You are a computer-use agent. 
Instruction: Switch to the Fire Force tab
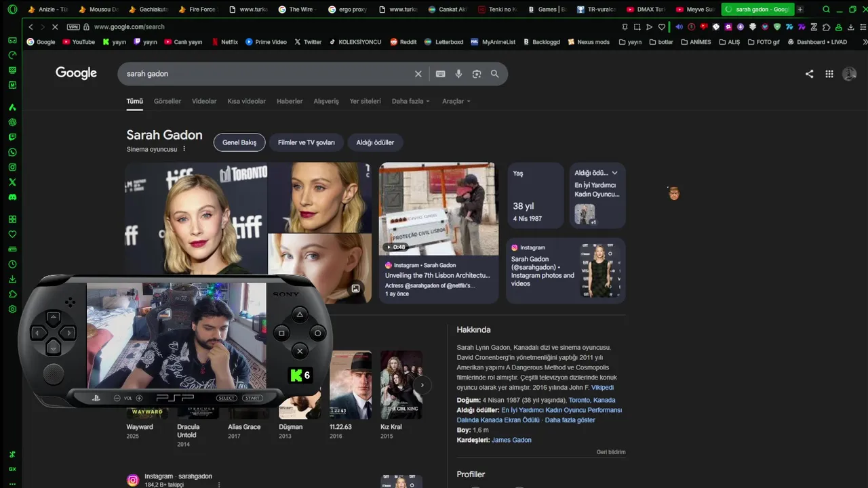coord(198,9)
